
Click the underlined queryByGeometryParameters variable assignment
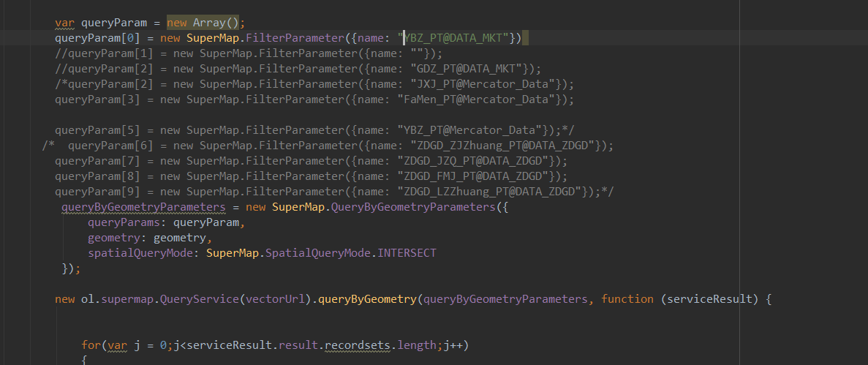tap(143, 207)
